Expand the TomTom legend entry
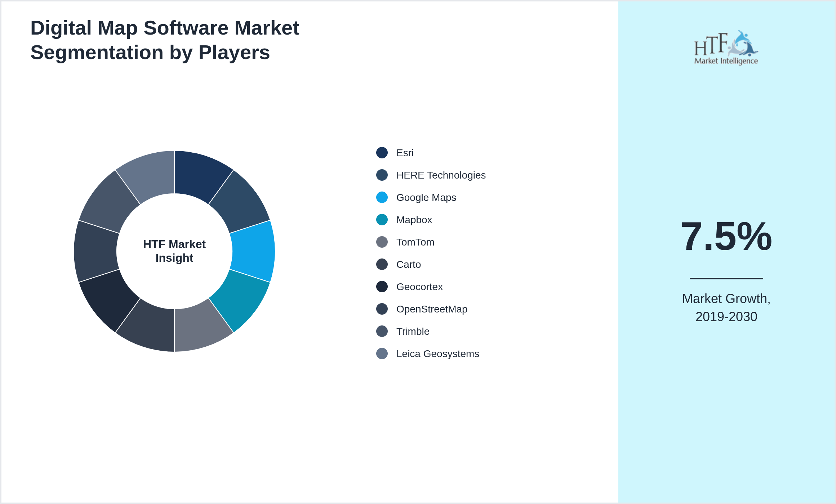 [x=415, y=242]
